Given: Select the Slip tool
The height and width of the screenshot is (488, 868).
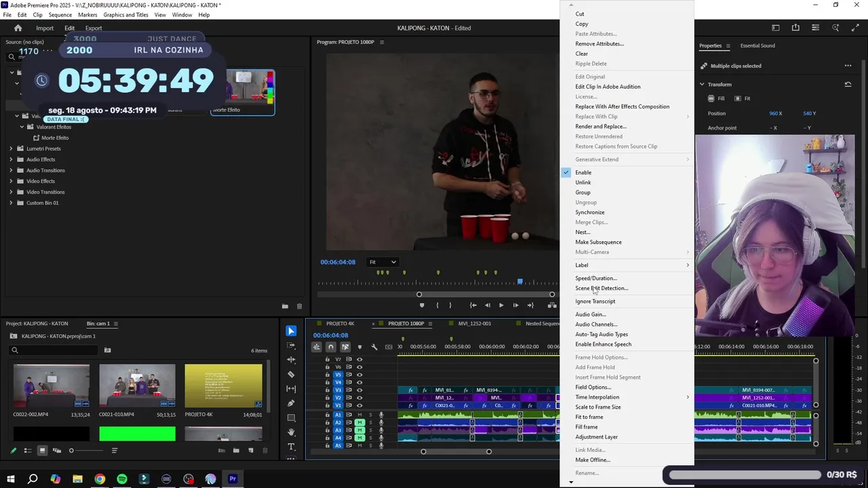Looking at the screenshot, I should pyautogui.click(x=291, y=388).
